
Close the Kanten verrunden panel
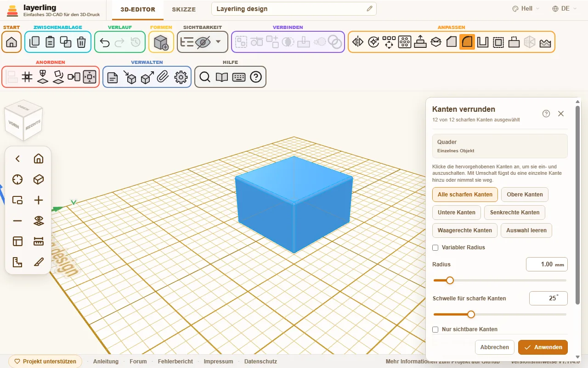pos(561,114)
